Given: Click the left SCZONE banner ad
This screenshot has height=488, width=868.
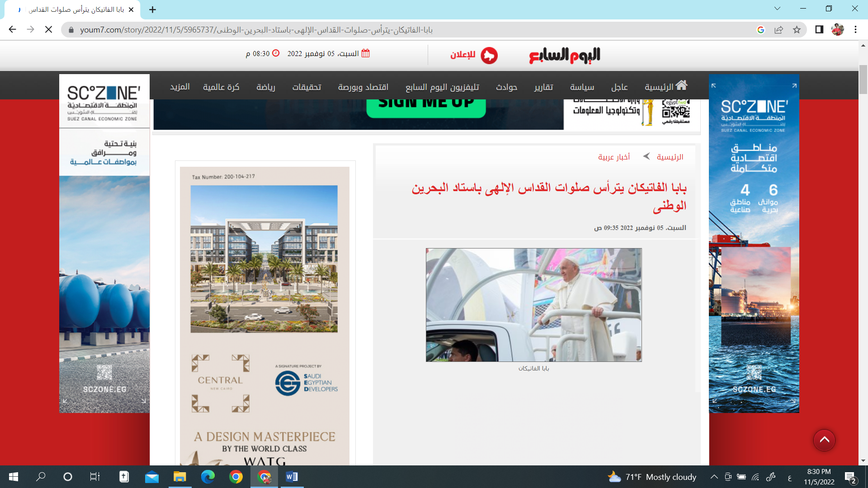Looking at the screenshot, I should [104, 244].
